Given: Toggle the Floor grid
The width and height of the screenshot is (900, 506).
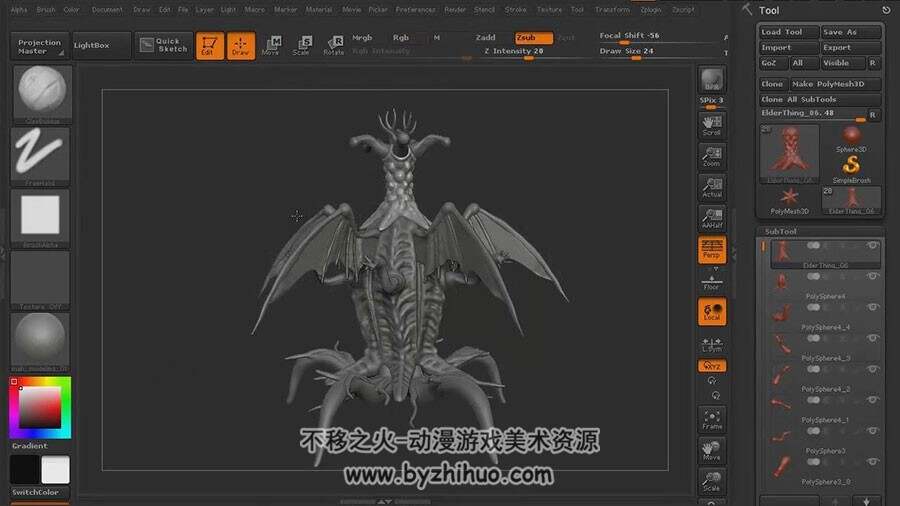Looking at the screenshot, I should [712, 282].
